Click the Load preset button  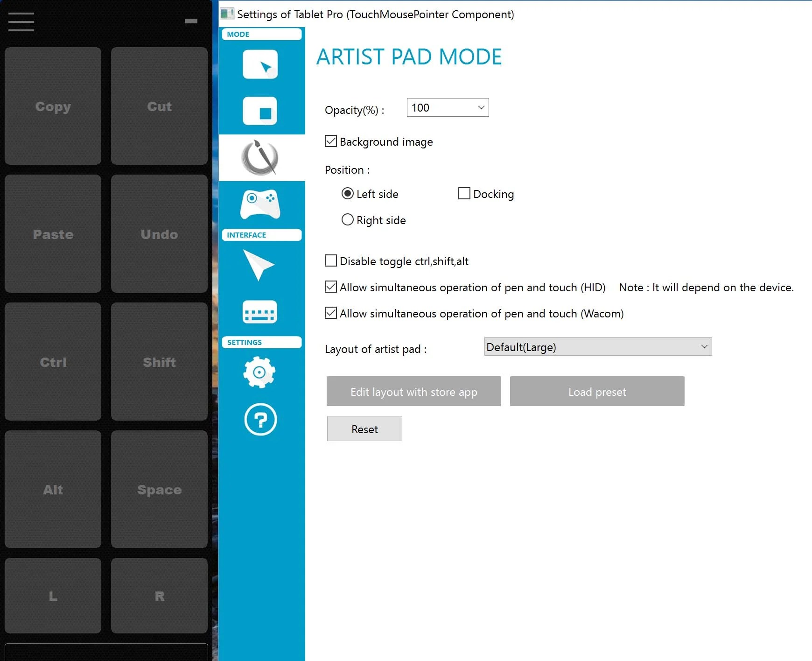(597, 391)
